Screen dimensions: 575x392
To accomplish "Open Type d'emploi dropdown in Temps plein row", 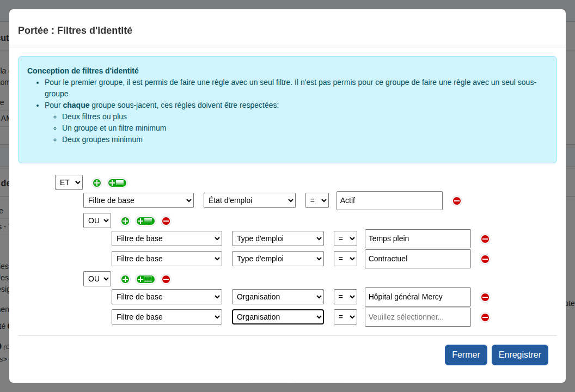I will tap(278, 238).
